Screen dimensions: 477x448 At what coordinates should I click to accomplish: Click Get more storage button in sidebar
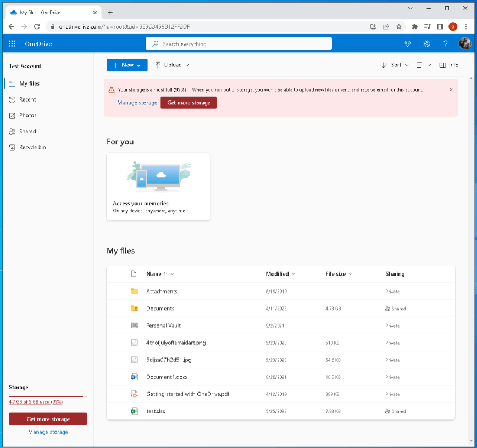point(48,419)
